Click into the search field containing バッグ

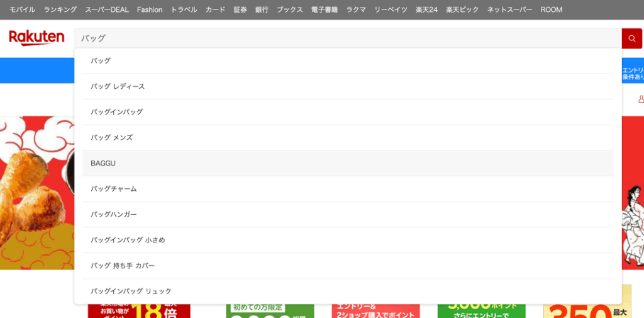tap(346, 38)
